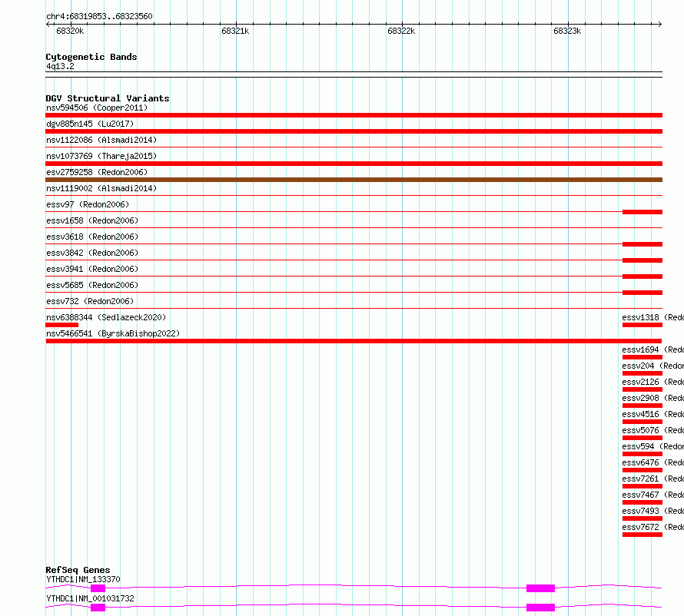Select the RefSeq Genes track heading

pyautogui.click(x=78, y=570)
